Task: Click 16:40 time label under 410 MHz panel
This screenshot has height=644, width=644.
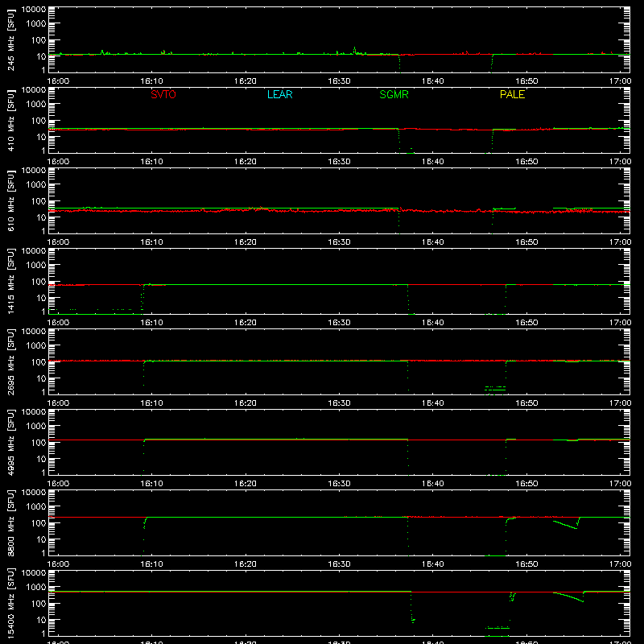Action: point(433,162)
